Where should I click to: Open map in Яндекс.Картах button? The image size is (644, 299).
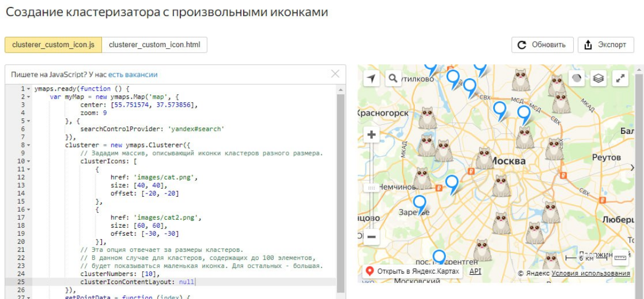click(413, 272)
